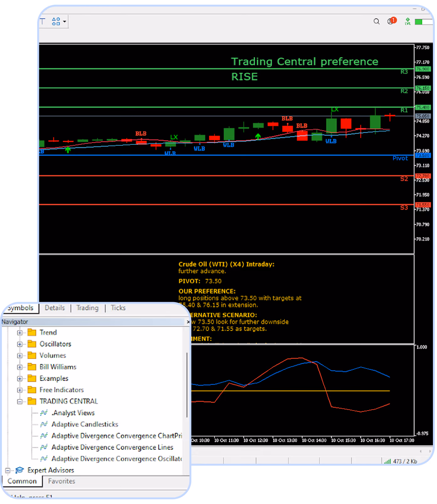Screen dimensions: 437x504
Task: Open the shapes objects tool dropdown arrow
Action: click(x=65, y=22)
